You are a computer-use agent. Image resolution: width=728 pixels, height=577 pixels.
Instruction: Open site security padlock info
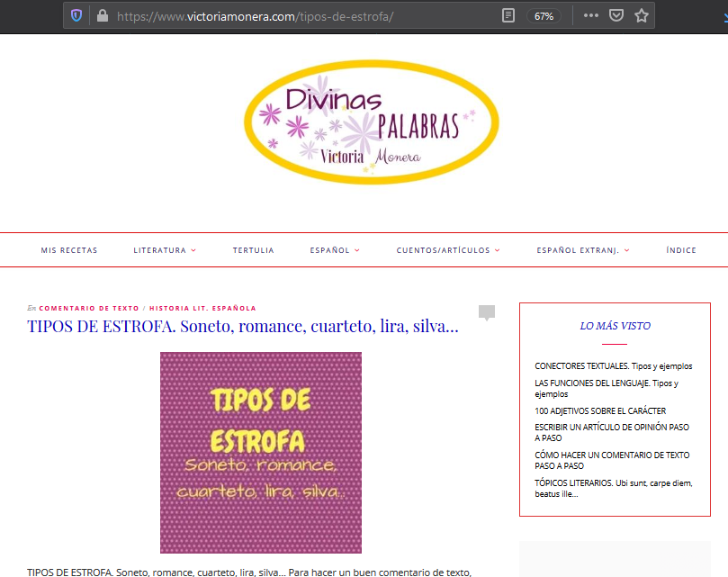(x=102, y=15)
